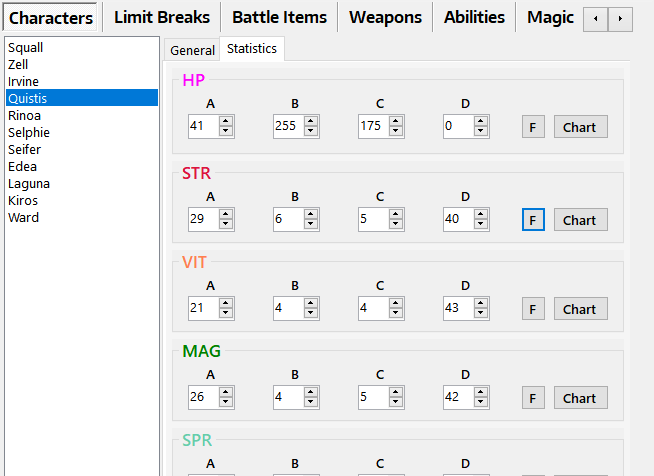Switch to the Limit Breaks tab
The width and height of the screenshot is (654, 476).
162,17
